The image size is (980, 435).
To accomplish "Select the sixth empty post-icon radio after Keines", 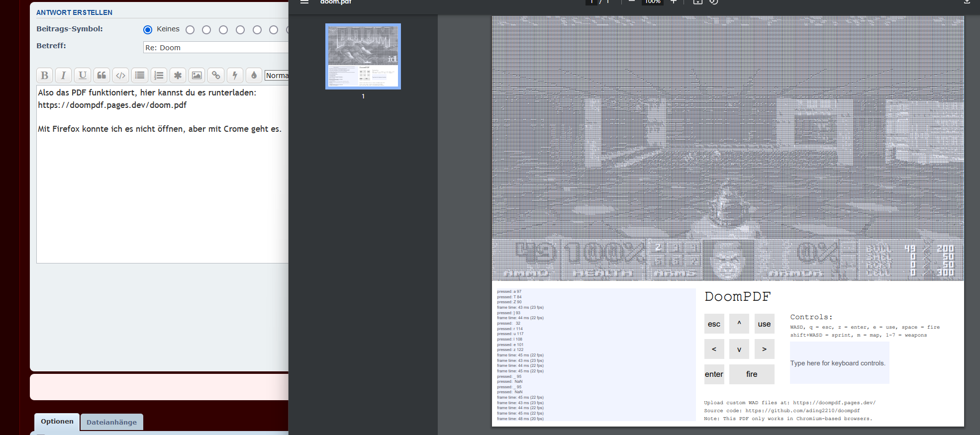I will tap(274, 30).
